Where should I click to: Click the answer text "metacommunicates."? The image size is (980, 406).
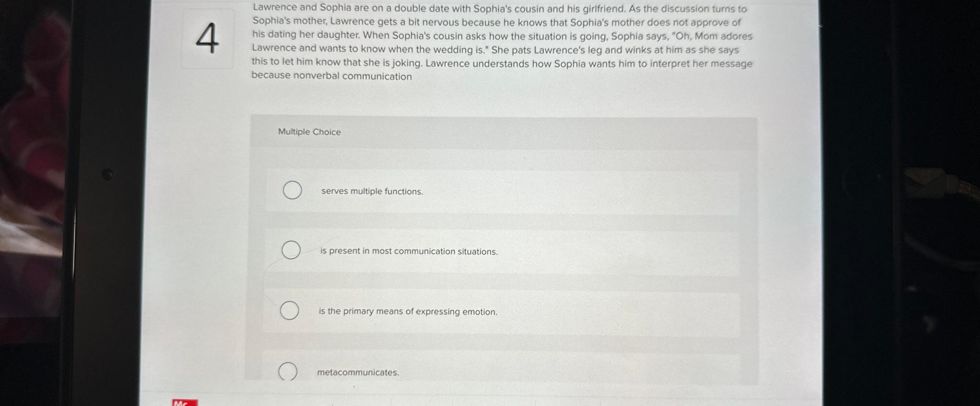click(x=358, y=372)
